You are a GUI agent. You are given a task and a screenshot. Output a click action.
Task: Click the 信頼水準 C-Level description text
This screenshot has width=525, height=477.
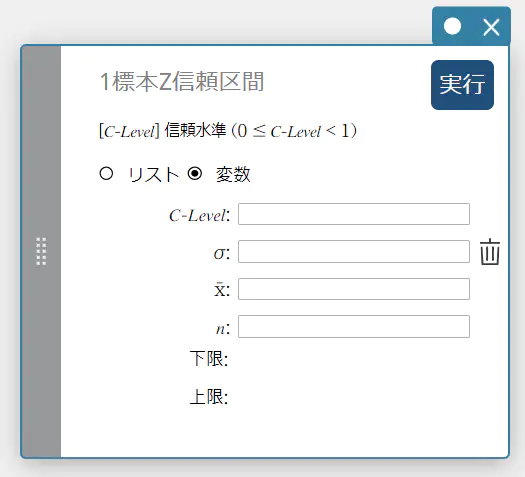[228, 131]
